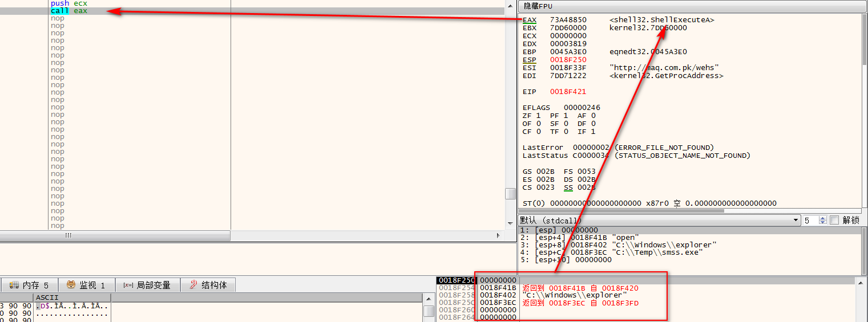Select the GS segment register value

(545, 172)
